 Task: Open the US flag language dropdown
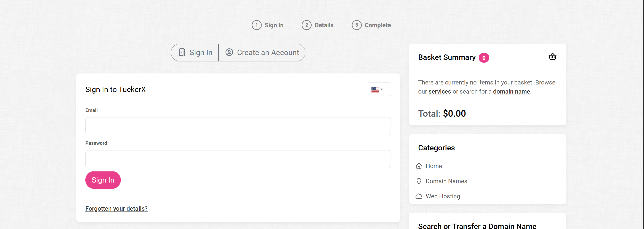click(378, 89)
